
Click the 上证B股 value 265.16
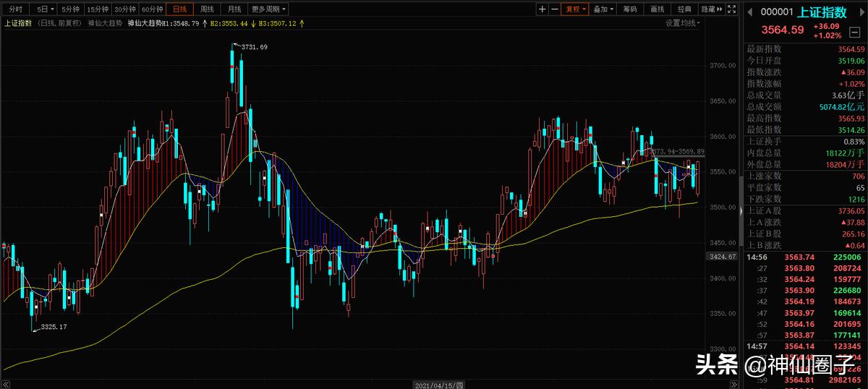pyautogui.click(x=854, y=234)
